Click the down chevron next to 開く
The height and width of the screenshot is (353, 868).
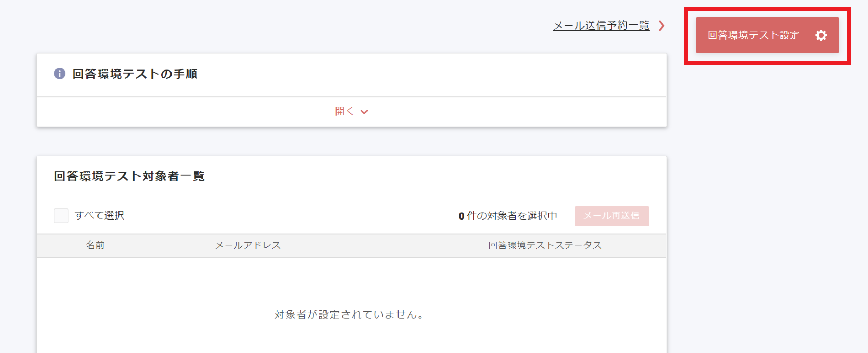tap(364, 112)
